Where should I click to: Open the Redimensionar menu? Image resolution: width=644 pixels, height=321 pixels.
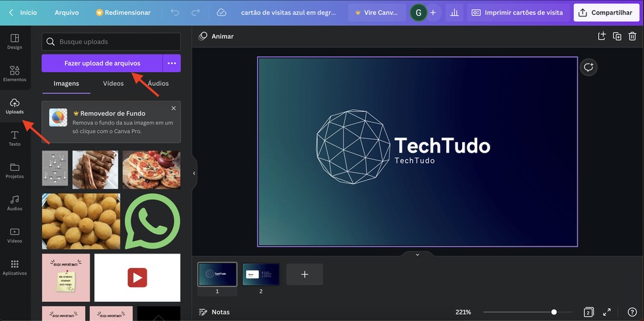click(123, 12)
